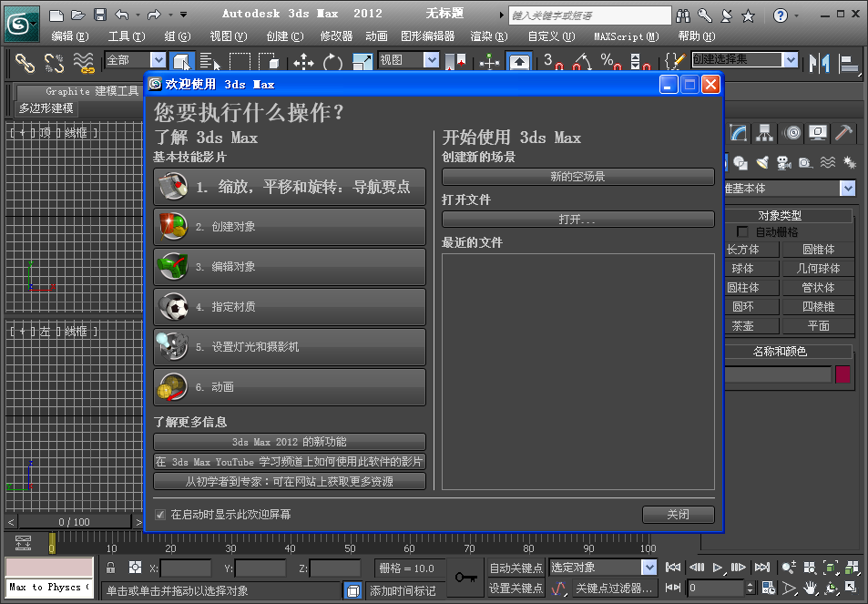Click the object color swatch

842,374
